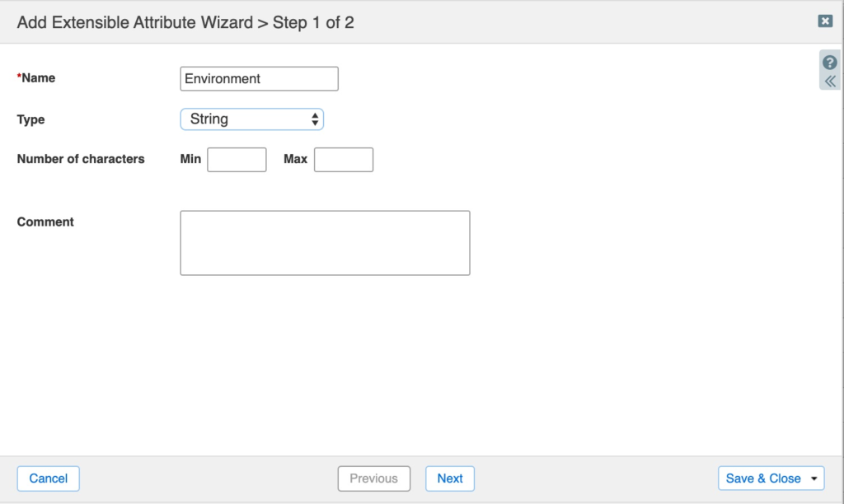Viewport: 844px width, 504px height.
Task: Click the Previous button
Action: (x=373, y=478)
